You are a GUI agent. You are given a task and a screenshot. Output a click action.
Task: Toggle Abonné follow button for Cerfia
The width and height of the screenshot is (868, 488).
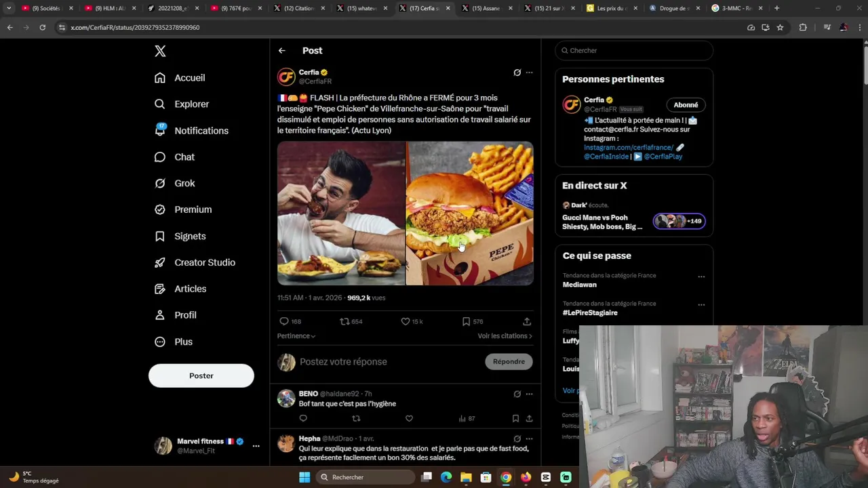point(686,105)
